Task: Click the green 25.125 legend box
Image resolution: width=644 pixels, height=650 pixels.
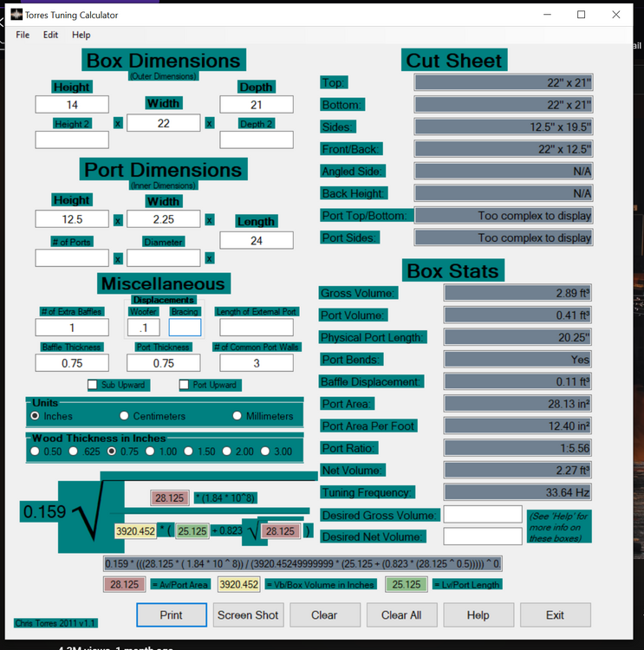Action: 407,584
